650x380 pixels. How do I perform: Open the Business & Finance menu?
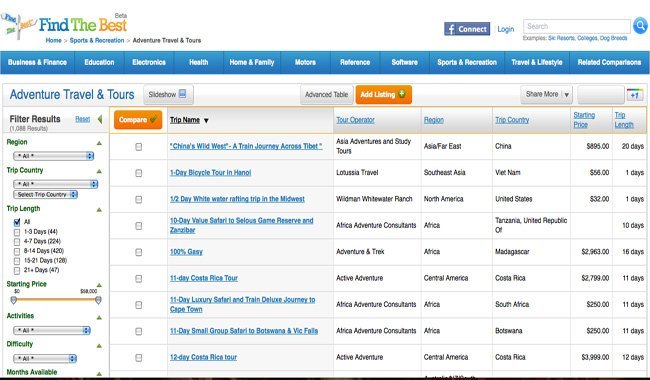click(x=37, y=63)
